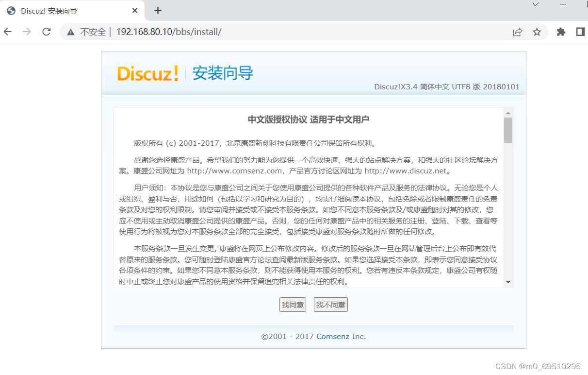Click the paragraph starting with 本服务条款一旦发生变更
Screen dimensions: 588x375
pos(309,265)
